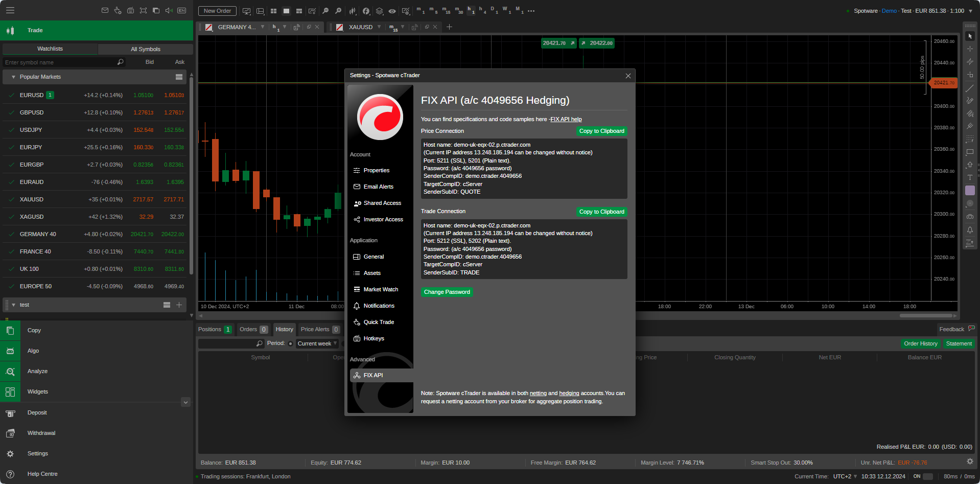Follow the hedging accounts link
This screenshot has width=980, height=484.
569,393
